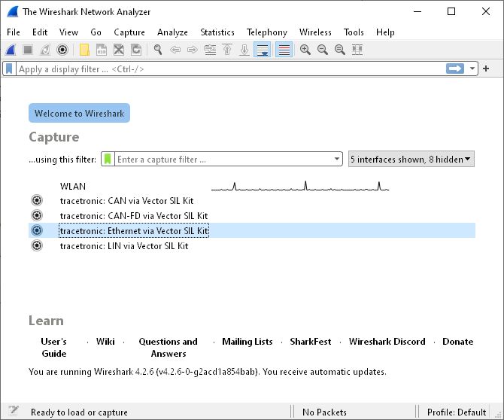
Task: Click the capture file properties pencil icon in the status bar
Action: (14, 411)
